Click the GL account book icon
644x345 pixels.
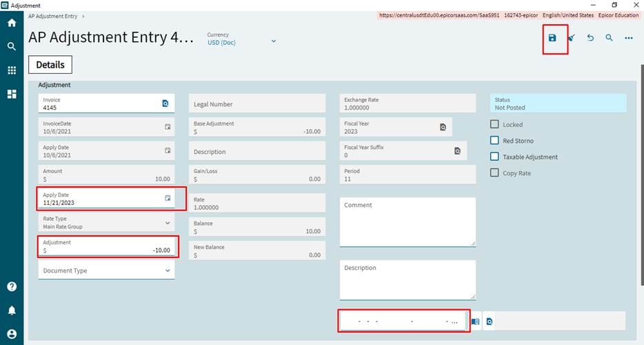click(475, 322)
